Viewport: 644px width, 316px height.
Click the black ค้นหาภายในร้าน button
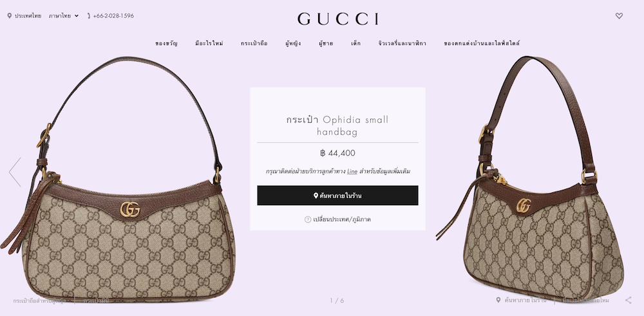tap(337, 196)
